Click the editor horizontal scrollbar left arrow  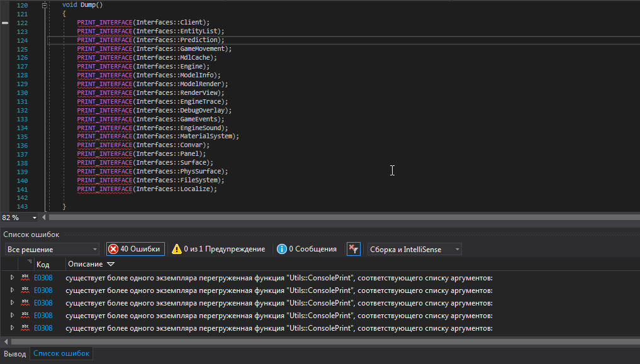(43, 218)
